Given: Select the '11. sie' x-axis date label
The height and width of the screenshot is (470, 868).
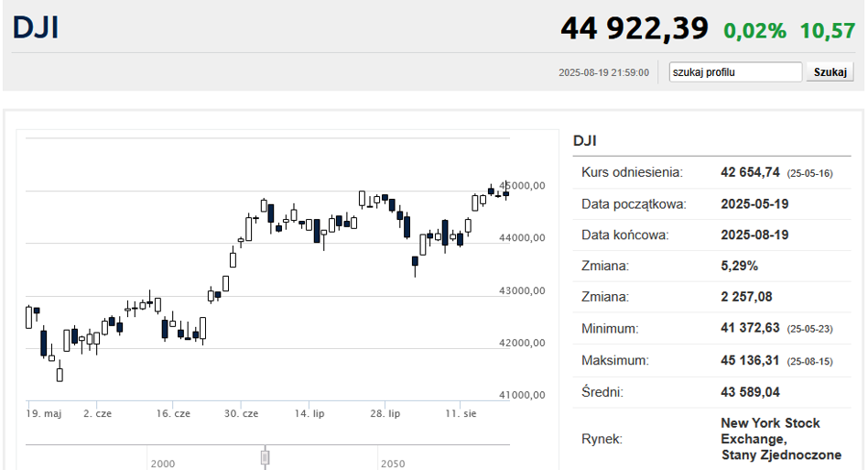Looking at the screenshot, I should click(x=461, y=413).
